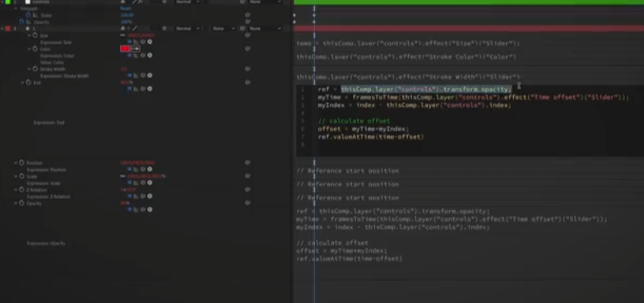
Task: Click the Color eyedropper button
Action: click(x=136, y=49)
